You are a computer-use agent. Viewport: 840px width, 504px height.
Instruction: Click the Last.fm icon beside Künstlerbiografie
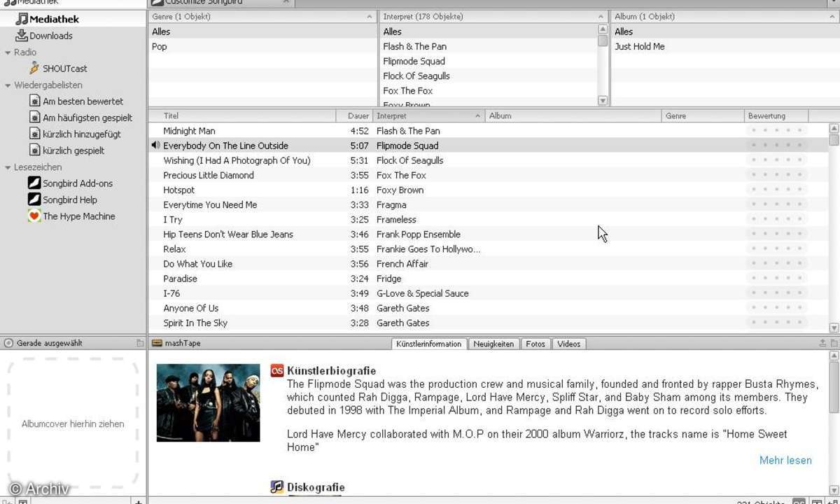[277, 371]
